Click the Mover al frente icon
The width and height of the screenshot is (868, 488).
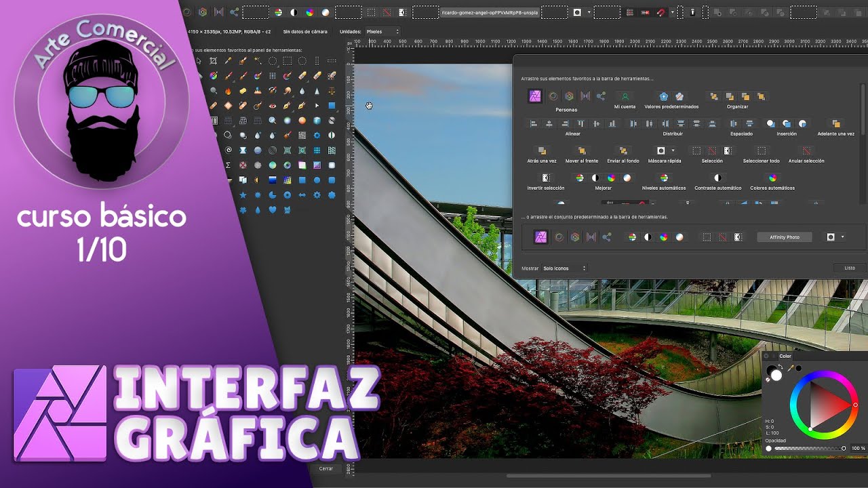tap(582, 150)
